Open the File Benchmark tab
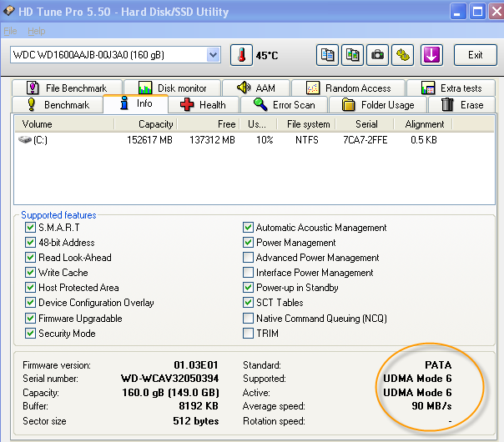The image size is (504, 442). (67, 88)
